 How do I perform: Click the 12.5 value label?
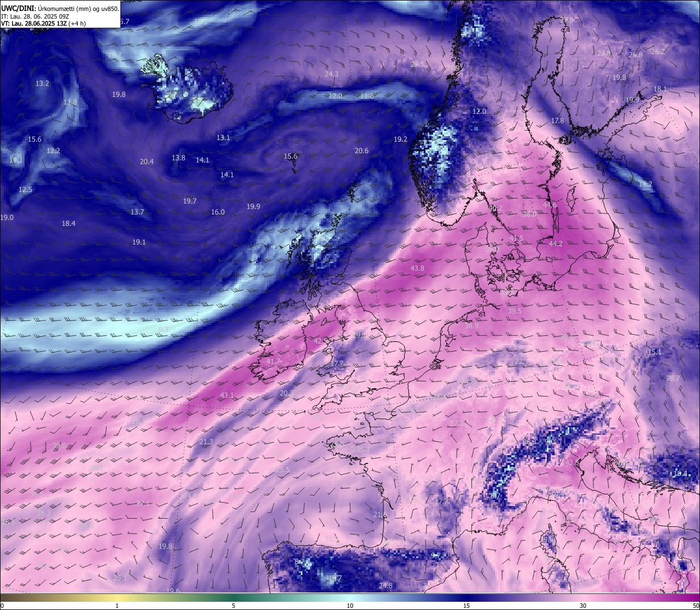pos(25,190)
